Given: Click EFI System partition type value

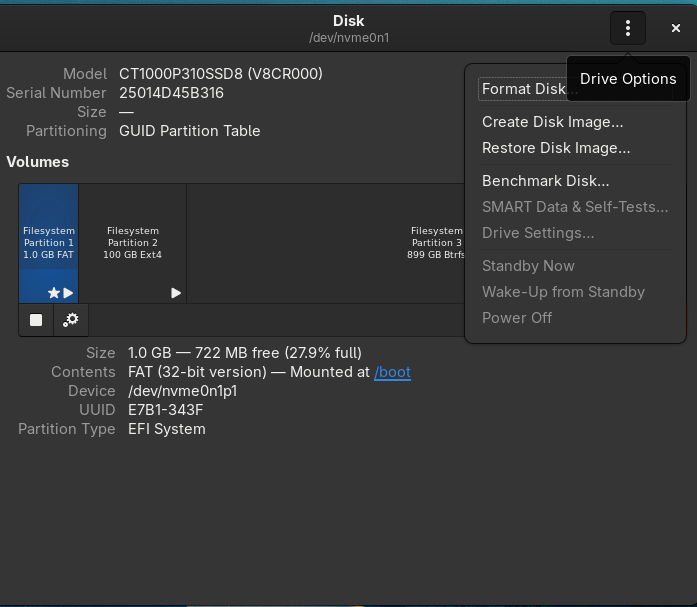Looking at the screenshot, I should click(167, 429).
